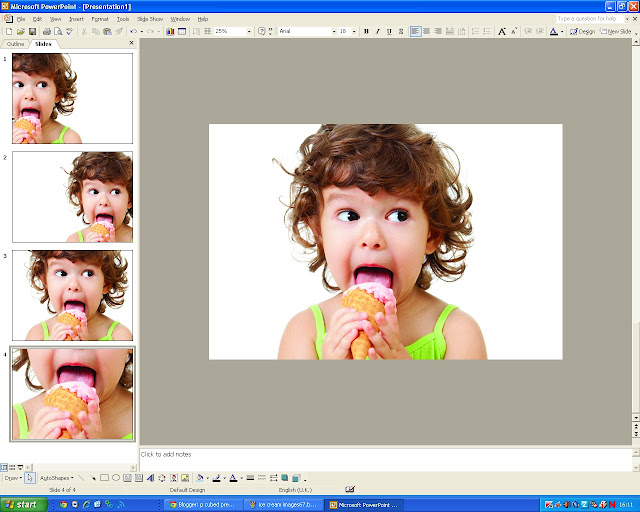This screenshot has width=640, height=512.
Task: Click the Font Color swatch button
Action: (553, 32)
